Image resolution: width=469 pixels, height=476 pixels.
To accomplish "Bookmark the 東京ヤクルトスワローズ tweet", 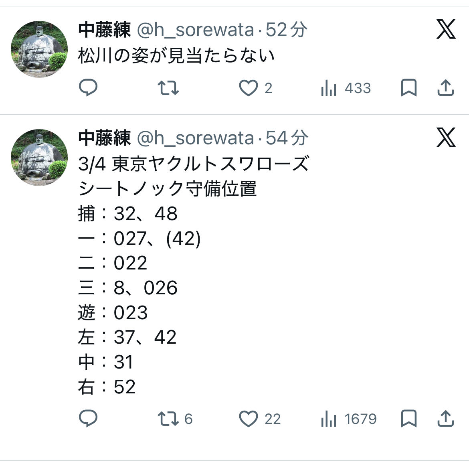I will (408, 419).
